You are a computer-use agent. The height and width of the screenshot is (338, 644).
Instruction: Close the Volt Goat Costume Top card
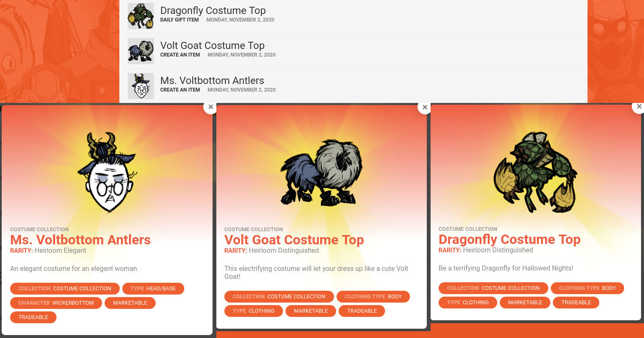pos(425,107)
